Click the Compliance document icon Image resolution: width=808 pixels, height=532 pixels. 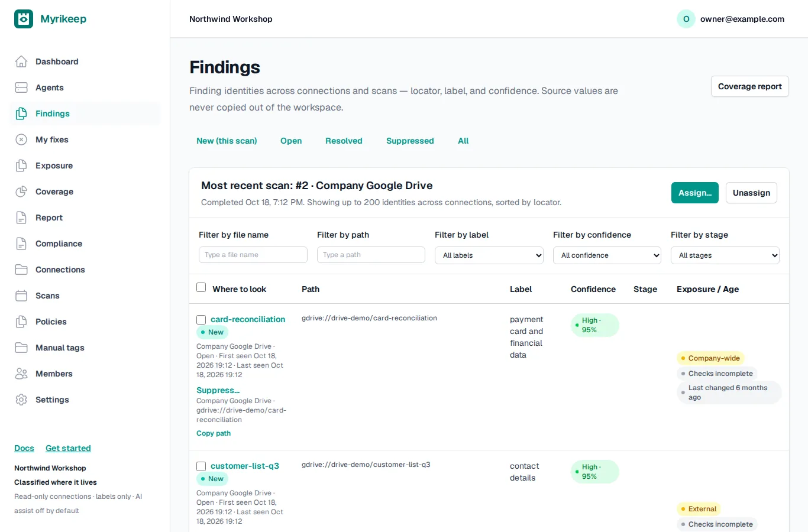coord(21,244)
